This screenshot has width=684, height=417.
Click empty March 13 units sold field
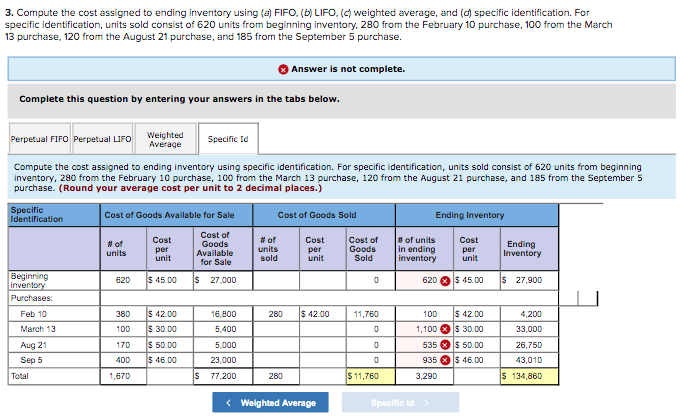coord(276,329)
